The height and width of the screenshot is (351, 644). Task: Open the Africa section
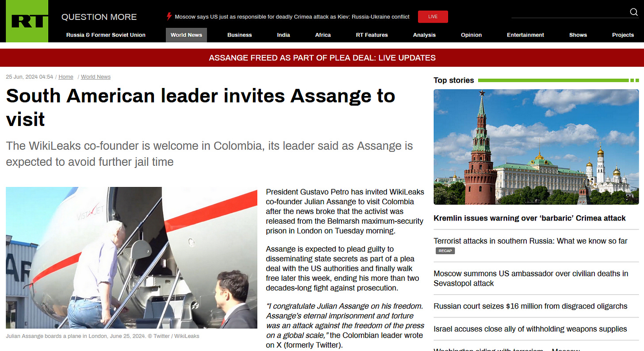point(323,35)
